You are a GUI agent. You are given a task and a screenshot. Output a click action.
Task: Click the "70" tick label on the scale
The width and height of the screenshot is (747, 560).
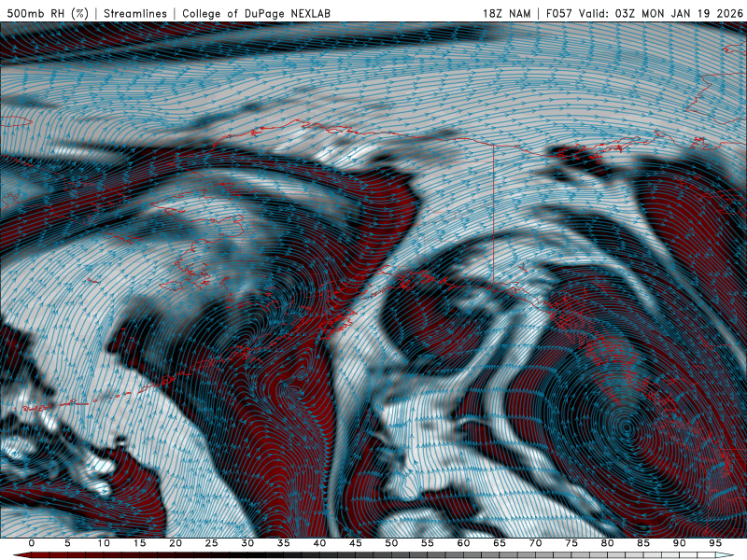pyautogui.click(x=535, y=543)
